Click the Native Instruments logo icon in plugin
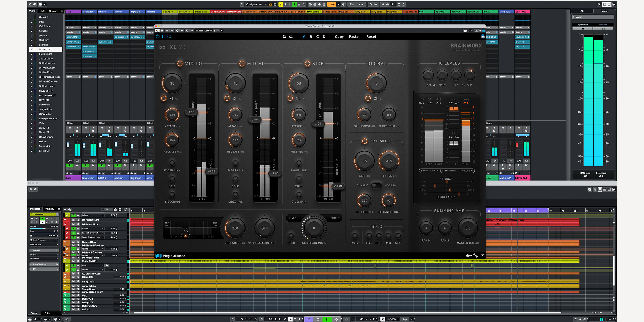 tap(483, 37)
